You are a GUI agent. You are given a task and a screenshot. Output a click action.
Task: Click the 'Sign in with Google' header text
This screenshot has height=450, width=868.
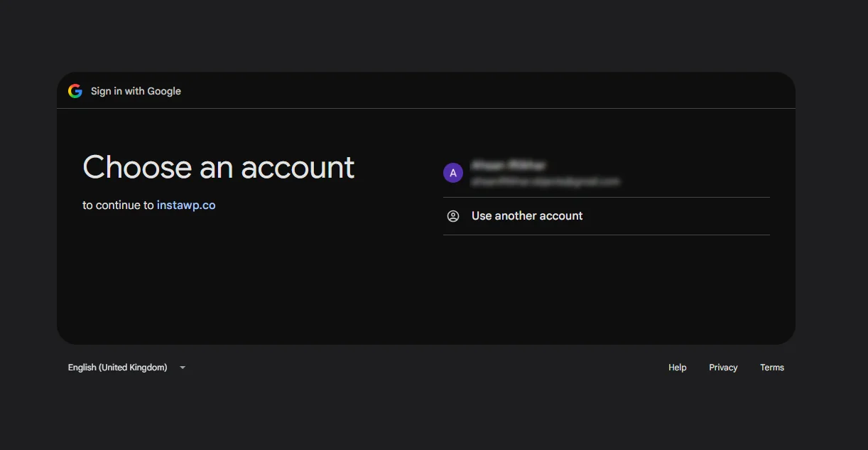click(x=136, y=91)
